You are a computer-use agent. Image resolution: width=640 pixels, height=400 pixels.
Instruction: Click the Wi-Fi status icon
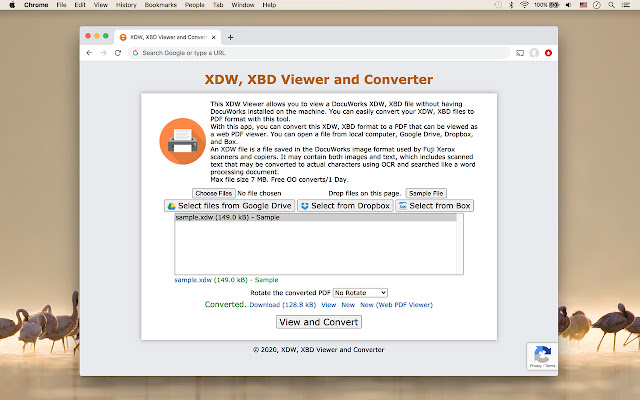click(524, 5)
